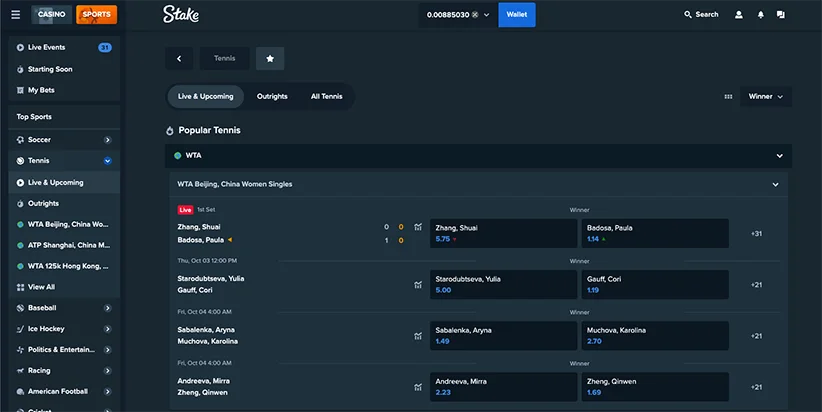Expand the American Football arrow
This screenshot has width=822, height=412.
click(107, 392)
